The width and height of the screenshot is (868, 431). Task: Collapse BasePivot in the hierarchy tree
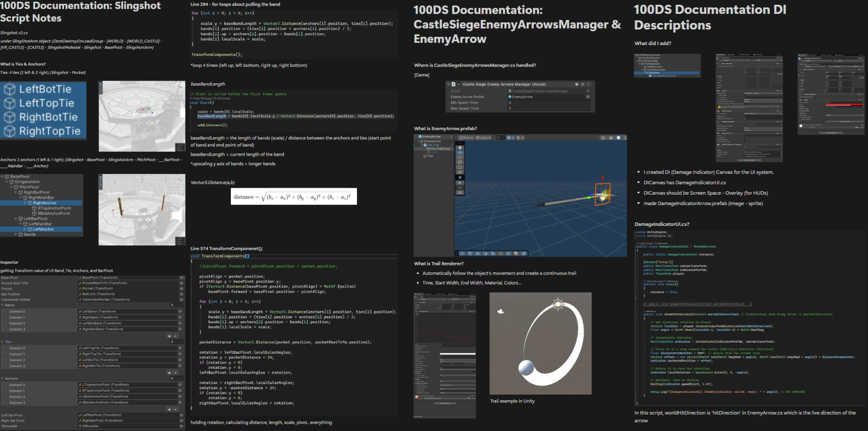point(2,176)
